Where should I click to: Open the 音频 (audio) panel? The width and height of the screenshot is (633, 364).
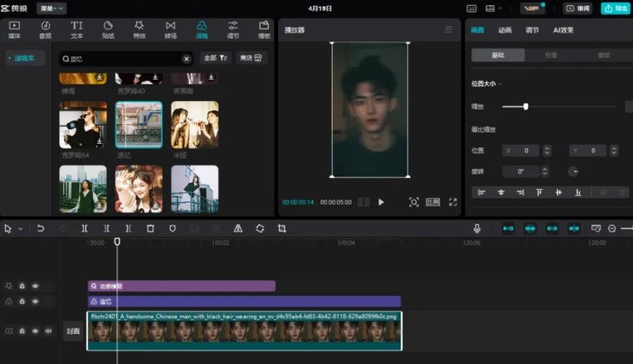pyautogui.click(x=45, y=30)
